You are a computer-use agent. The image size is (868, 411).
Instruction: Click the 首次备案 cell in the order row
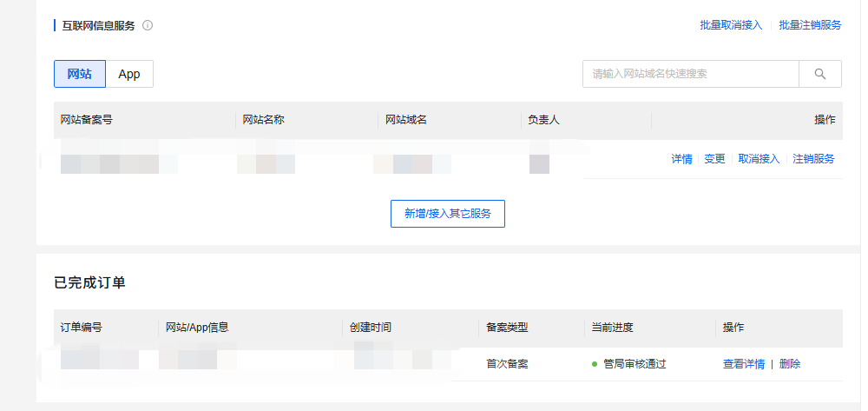pyautogui.click(x=507, y=364)
